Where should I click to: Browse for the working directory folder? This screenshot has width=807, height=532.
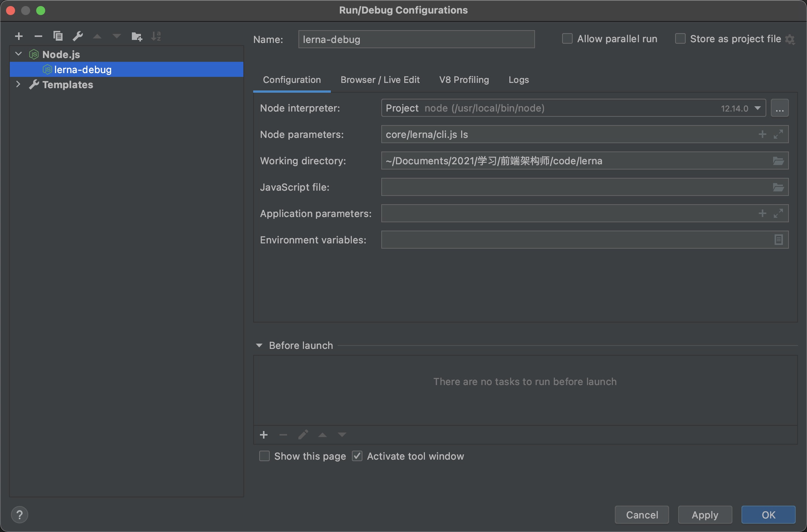[778, 161]
